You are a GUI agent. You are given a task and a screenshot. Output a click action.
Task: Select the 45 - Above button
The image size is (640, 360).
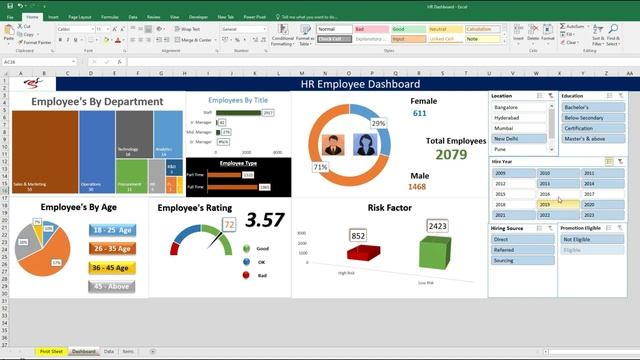point(111,287)
